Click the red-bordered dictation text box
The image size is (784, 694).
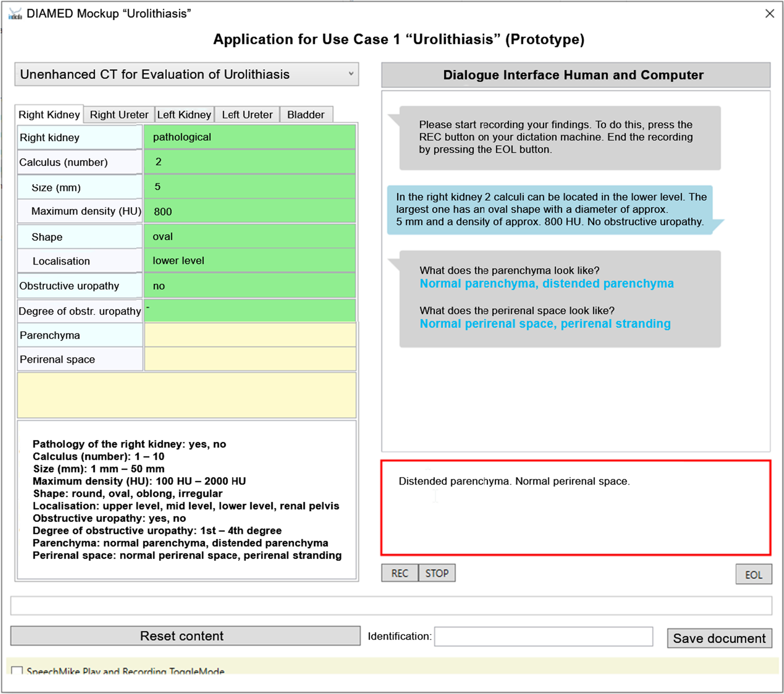[576, 507]
